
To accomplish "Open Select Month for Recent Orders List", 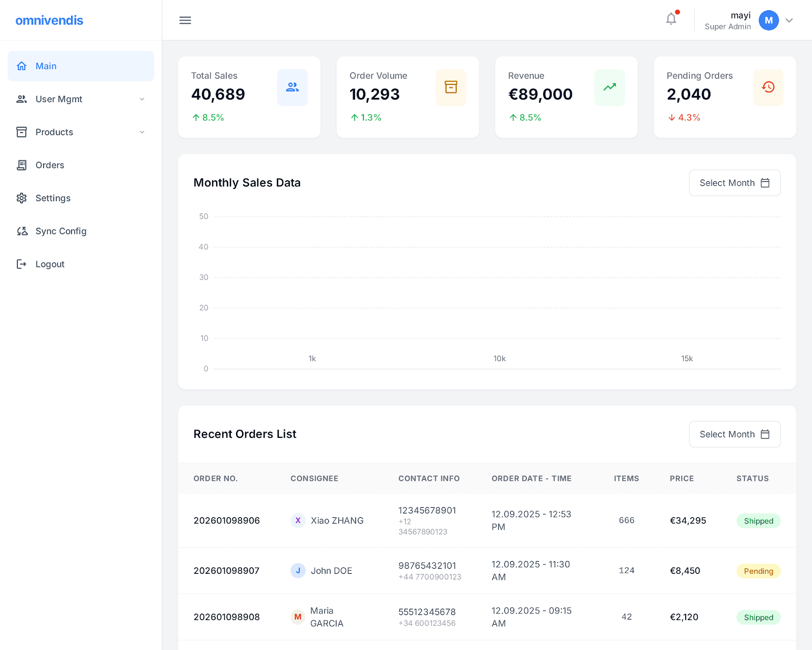I will [x=734, y=434].
